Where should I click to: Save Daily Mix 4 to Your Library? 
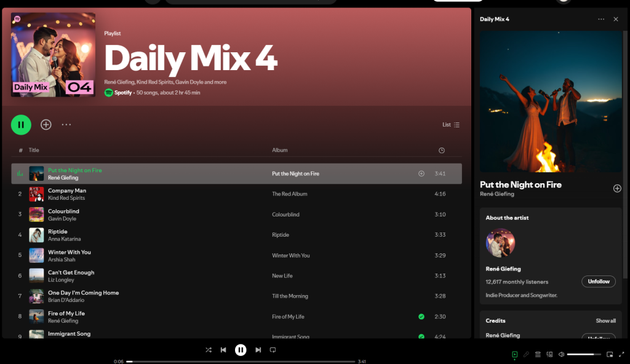click(46, 125)
